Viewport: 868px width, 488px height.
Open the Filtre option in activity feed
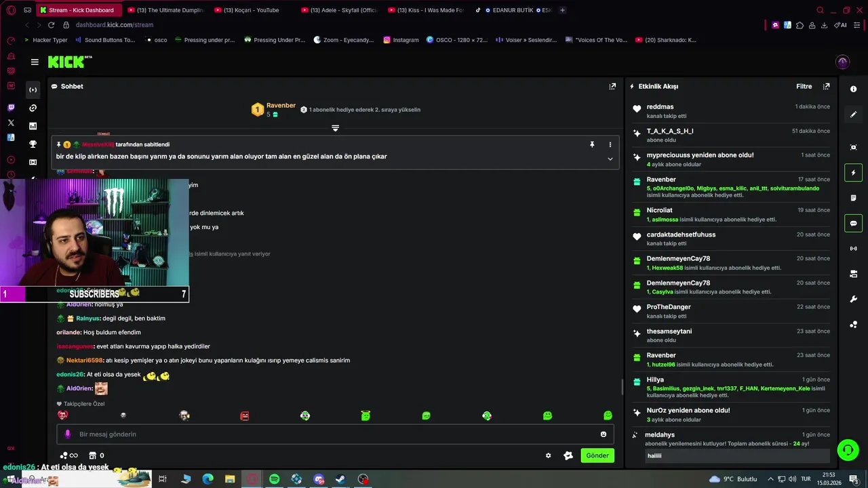pyautogui.click(x=804, y=86)
